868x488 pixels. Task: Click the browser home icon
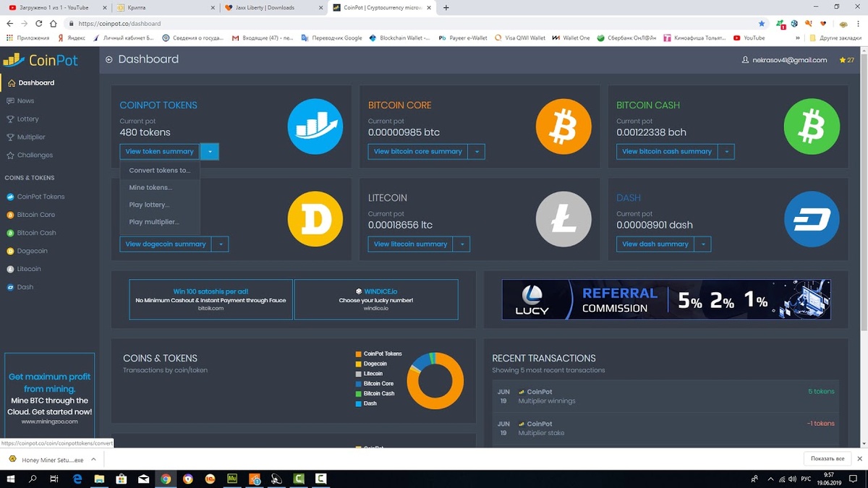pyautogui.click(x=53, y=23)
